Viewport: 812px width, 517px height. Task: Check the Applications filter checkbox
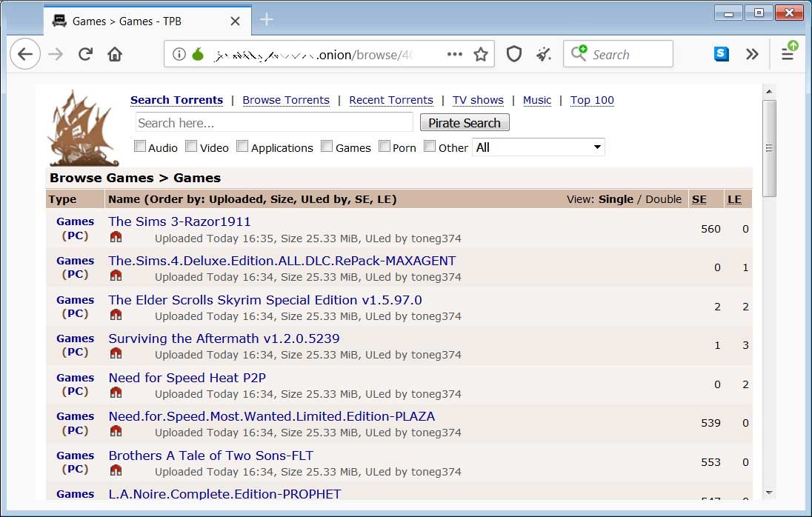242,147
